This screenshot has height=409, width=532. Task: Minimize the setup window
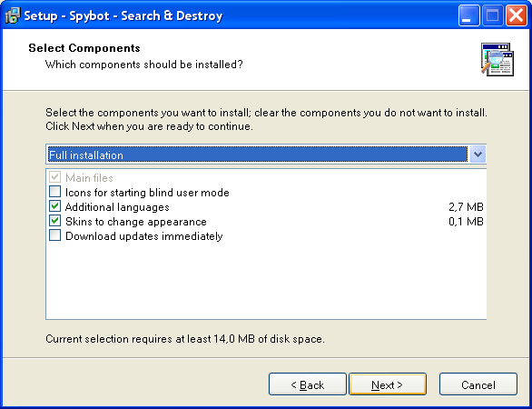click(468, 15)
